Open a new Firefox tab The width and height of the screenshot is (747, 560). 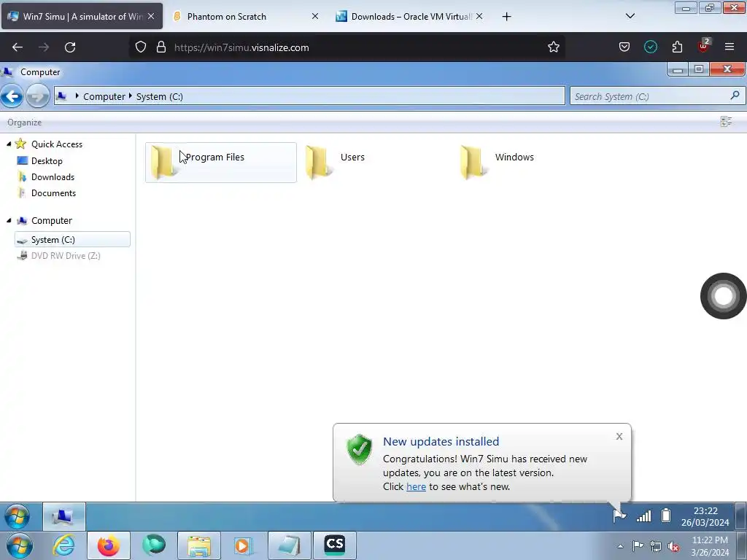pyautogui.click(x=506, y=17)
